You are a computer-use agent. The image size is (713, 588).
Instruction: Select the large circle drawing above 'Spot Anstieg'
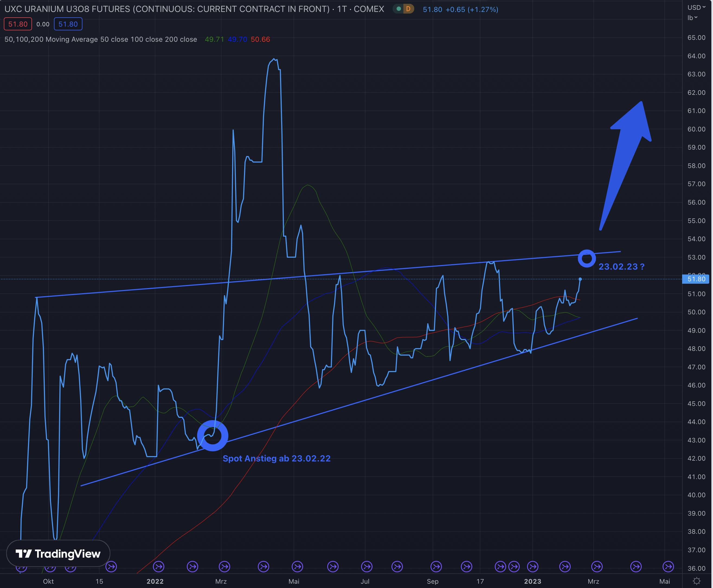213,436
